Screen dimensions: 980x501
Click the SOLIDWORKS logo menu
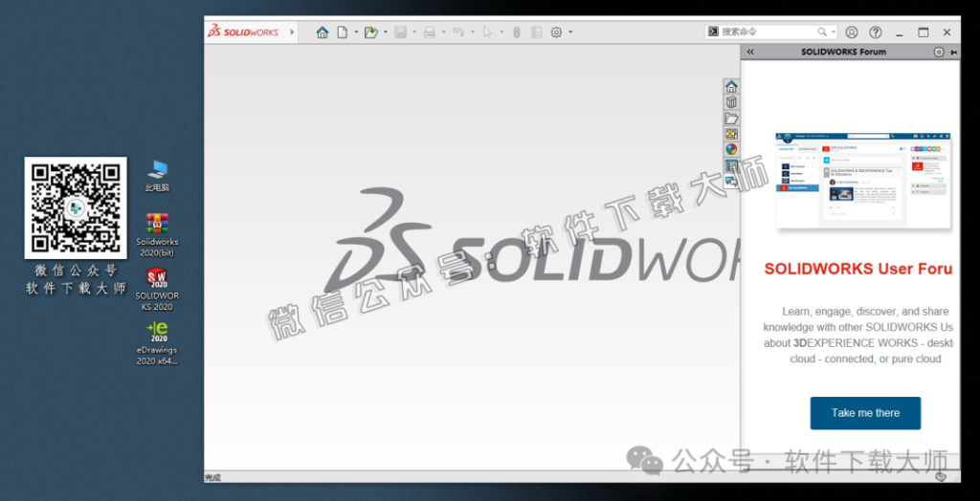243,32
